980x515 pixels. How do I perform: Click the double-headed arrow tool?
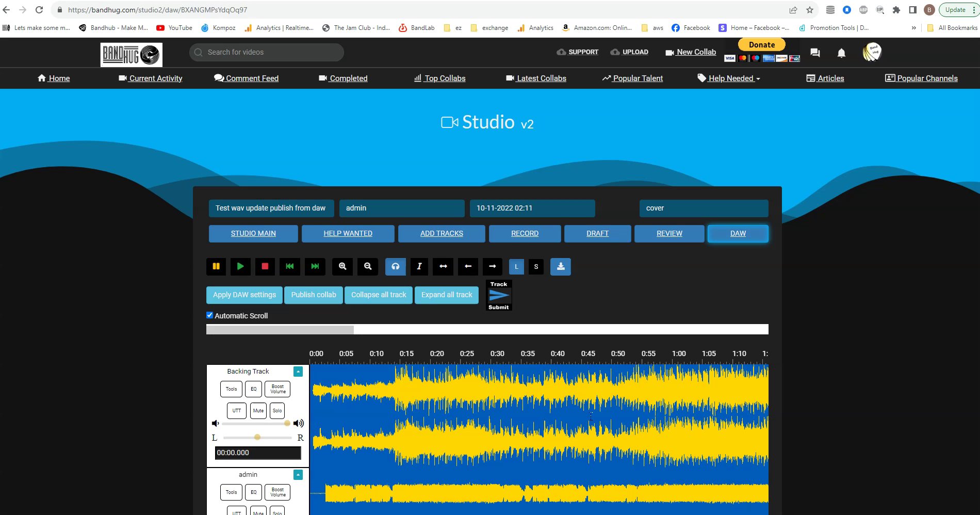coord(443,266)
